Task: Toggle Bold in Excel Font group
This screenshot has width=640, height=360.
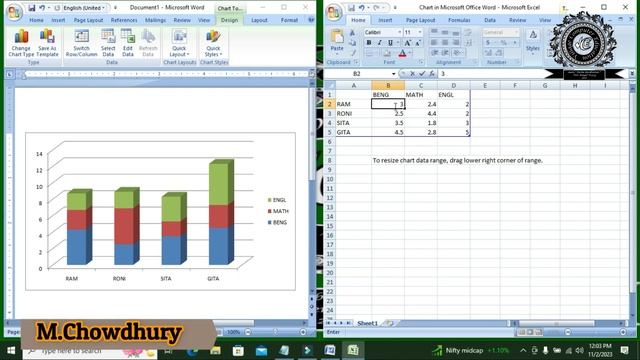Action: pos(369,43)
